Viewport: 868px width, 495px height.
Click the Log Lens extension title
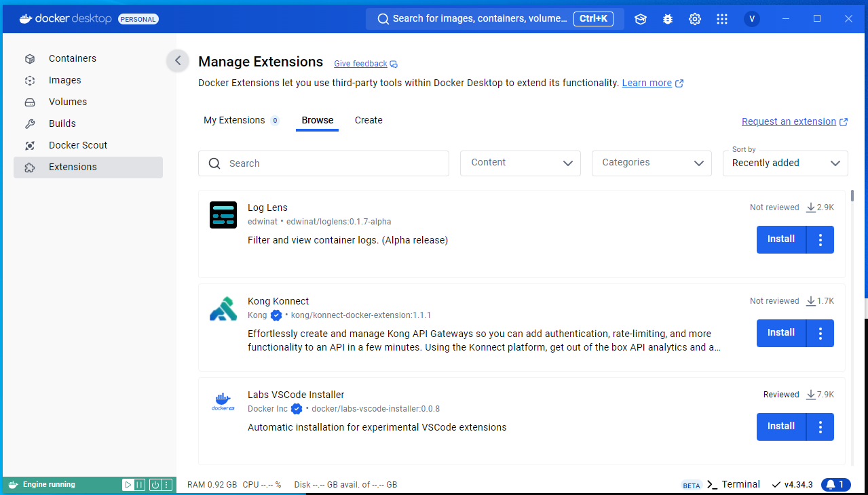(x=267, y=207)
